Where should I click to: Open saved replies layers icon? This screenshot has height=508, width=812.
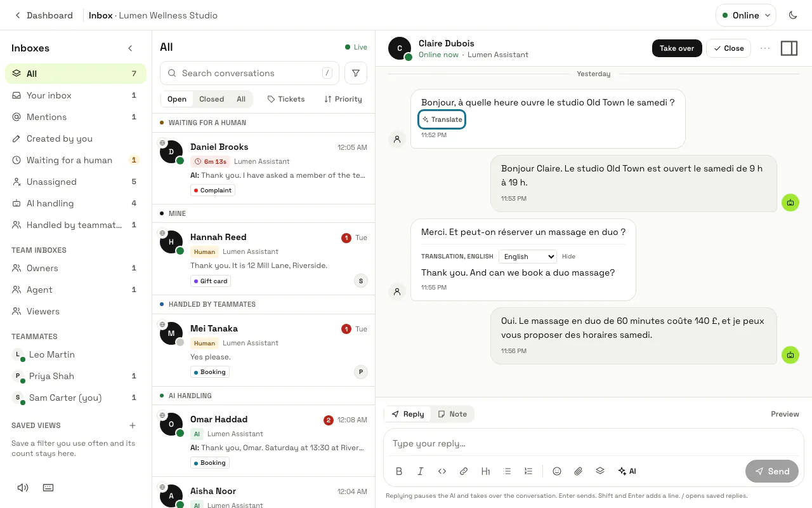(x=600, y=471)
